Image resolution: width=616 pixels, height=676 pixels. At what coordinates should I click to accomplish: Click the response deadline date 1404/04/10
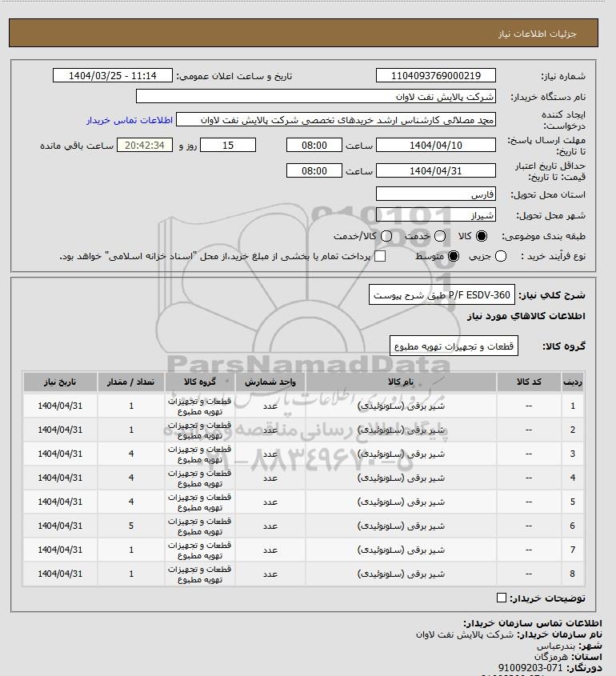[436, 146]
